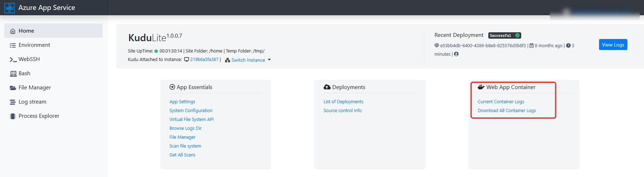The image size is (644, 177).
Task: Click the dropdown caret beside Switch Instance
Action: (x=269, y=60)
